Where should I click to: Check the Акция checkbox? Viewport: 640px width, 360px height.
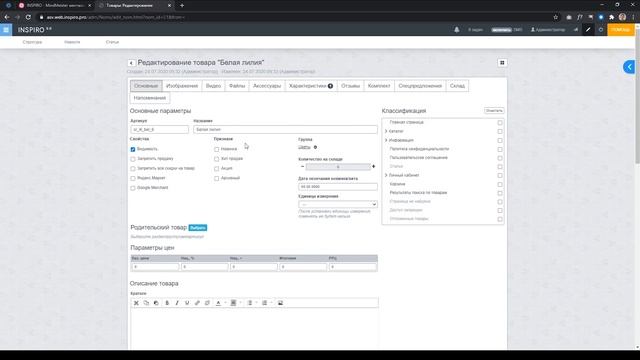point(216,169)
